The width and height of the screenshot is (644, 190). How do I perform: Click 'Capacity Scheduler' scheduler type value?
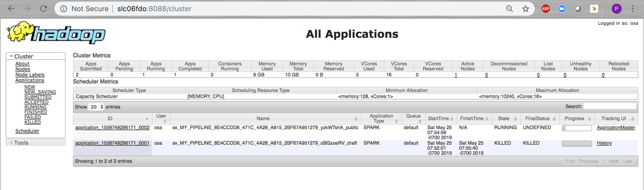click(x=96, y=96)
